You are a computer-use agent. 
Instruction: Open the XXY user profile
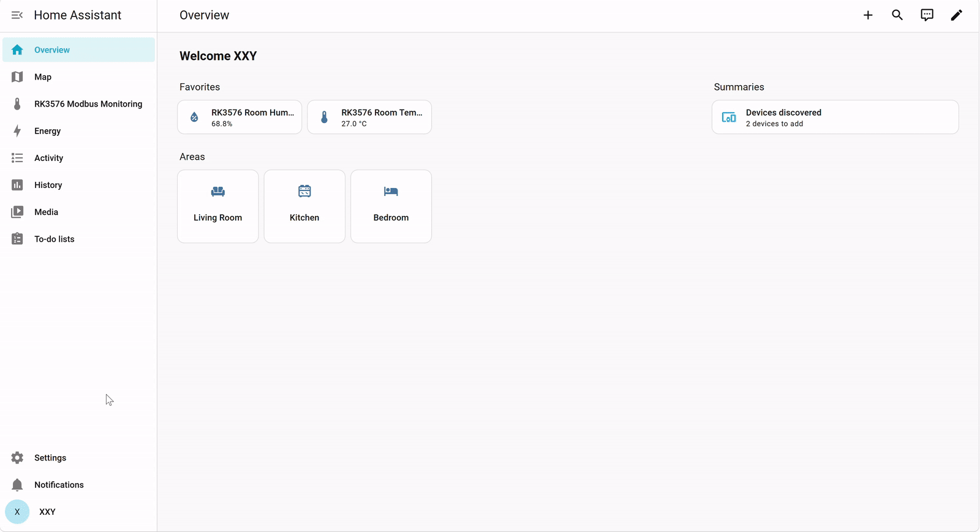point(79,512)
